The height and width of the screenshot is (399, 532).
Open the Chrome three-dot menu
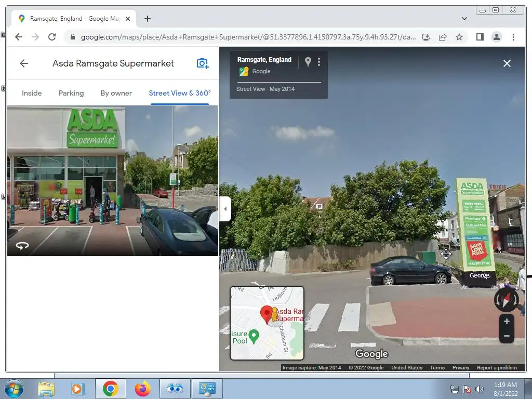[513, 37]
